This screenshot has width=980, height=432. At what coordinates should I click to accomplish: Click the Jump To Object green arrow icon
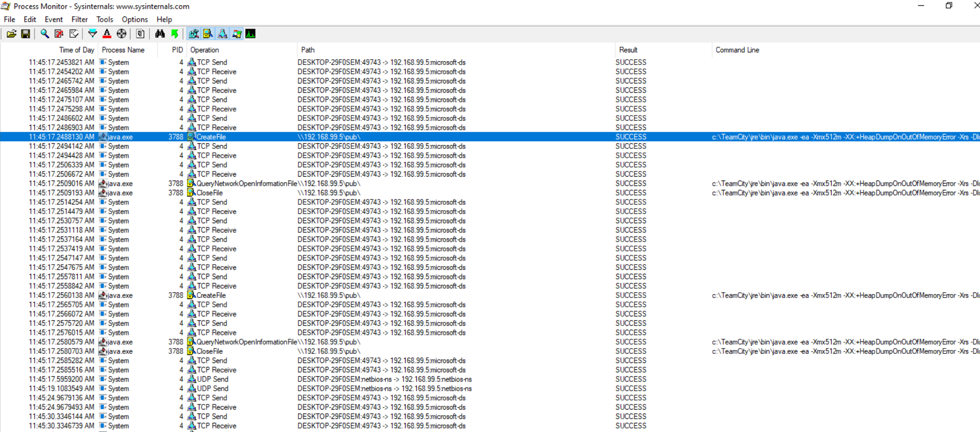pos(174,33)
